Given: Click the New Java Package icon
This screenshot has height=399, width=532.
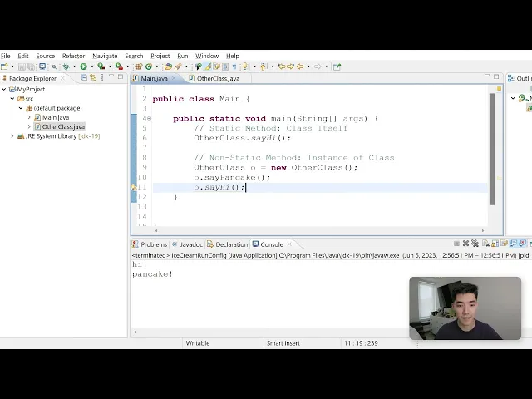Looking at the screenshot, I should pyautogui.click(x=139, y=66).
